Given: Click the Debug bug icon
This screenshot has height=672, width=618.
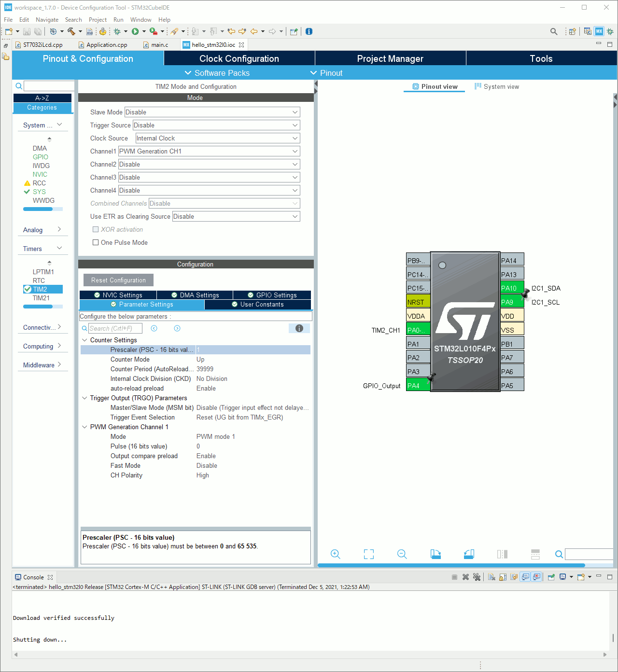Looking at the screenshot, I should tap(117, 31).
